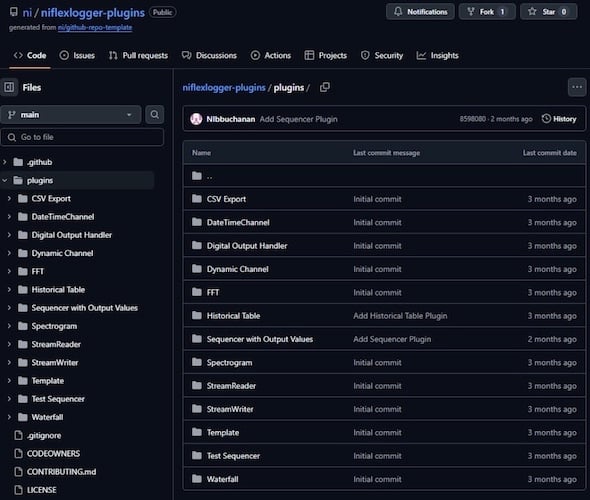This screenshot has height=500, width=590.
Task: Click the Go to file search field
Action: click(x=82, y=137)
